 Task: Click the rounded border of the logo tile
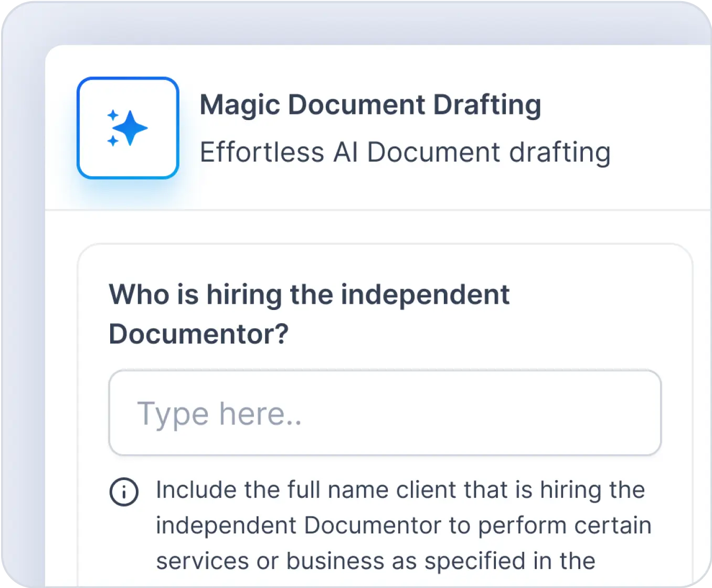[x=129, y=79]
